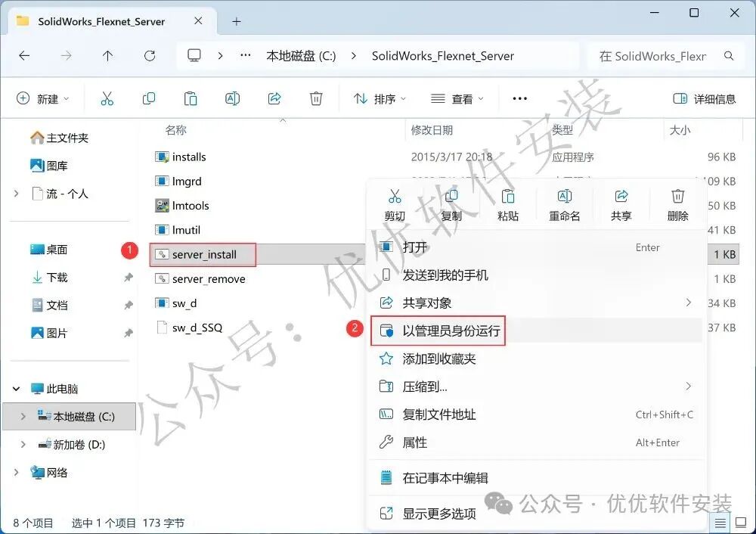Select the lmgrd file

coord(178,182)
